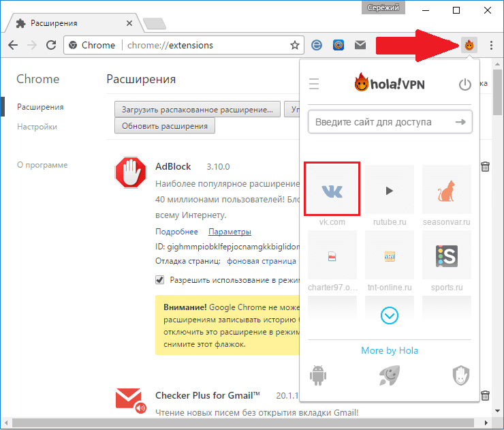Click the AdBlock version 3.10.0 text

pyautogui.click(x=218, y=166)
